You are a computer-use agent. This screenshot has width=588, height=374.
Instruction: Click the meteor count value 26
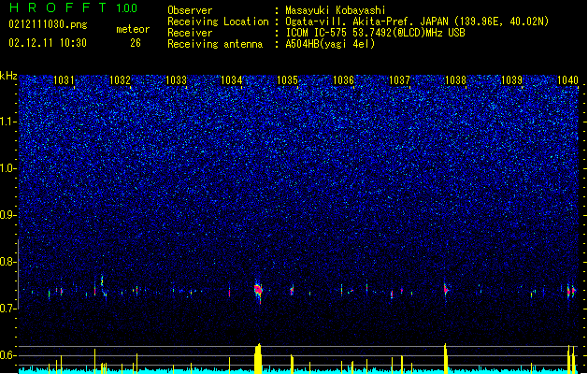click(x=136, y=43)
